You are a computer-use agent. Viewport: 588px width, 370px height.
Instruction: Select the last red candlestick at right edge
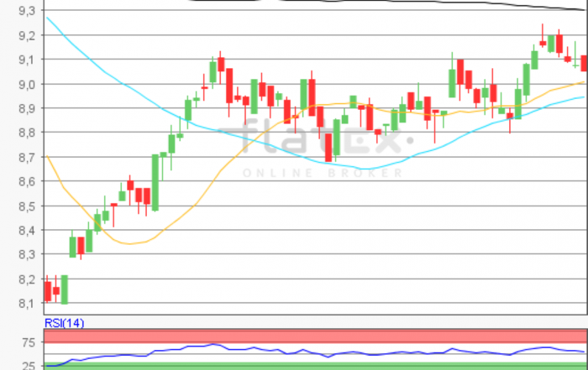(584, 63)
